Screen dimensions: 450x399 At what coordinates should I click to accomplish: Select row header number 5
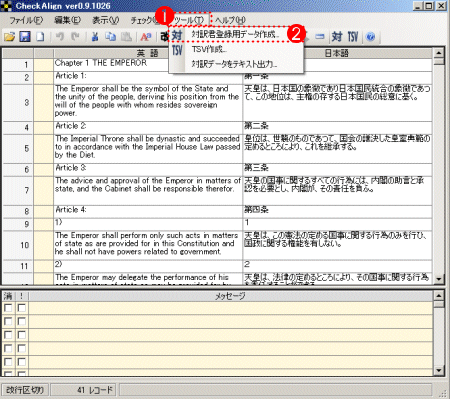18,149
